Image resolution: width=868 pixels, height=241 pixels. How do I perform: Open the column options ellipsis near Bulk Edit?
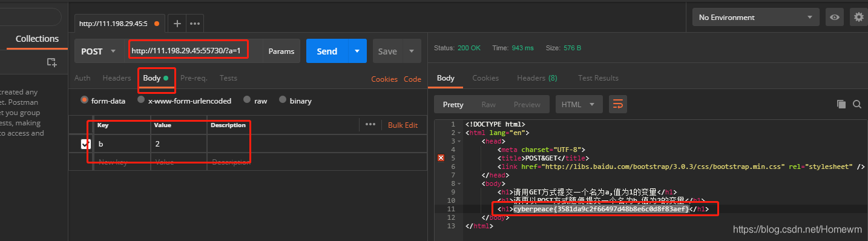point(370,125)
